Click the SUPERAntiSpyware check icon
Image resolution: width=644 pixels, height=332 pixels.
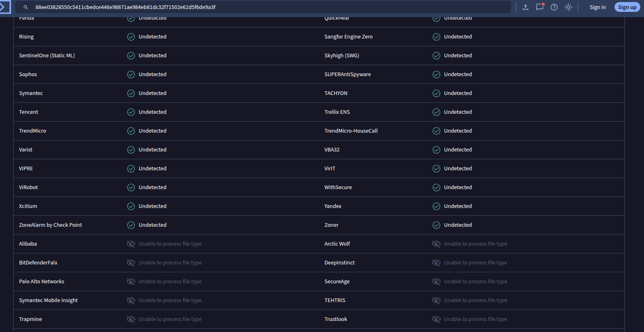(x=436, y=75)
